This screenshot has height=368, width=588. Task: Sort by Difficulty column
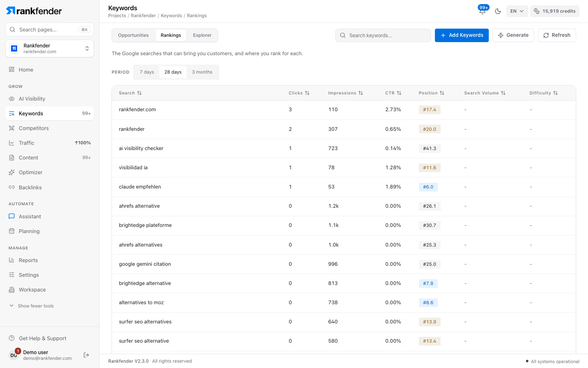click(543, 93)
